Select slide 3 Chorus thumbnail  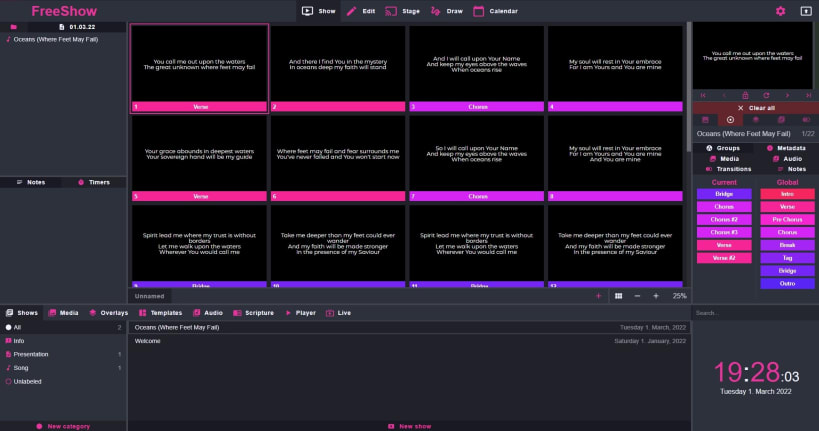click(476, 68)
